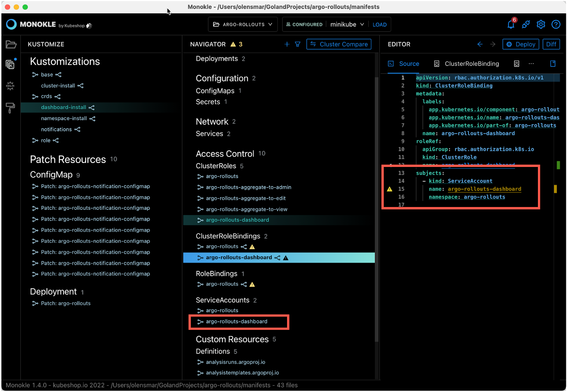Click the CONFIGURED cluster status label

coord(304,24)
